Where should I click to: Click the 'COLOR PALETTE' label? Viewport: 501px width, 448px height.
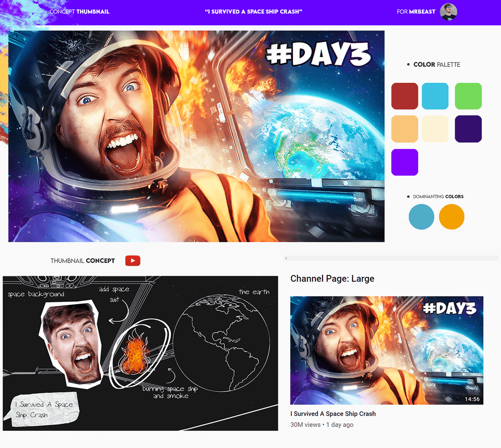[x=437, y=65]
